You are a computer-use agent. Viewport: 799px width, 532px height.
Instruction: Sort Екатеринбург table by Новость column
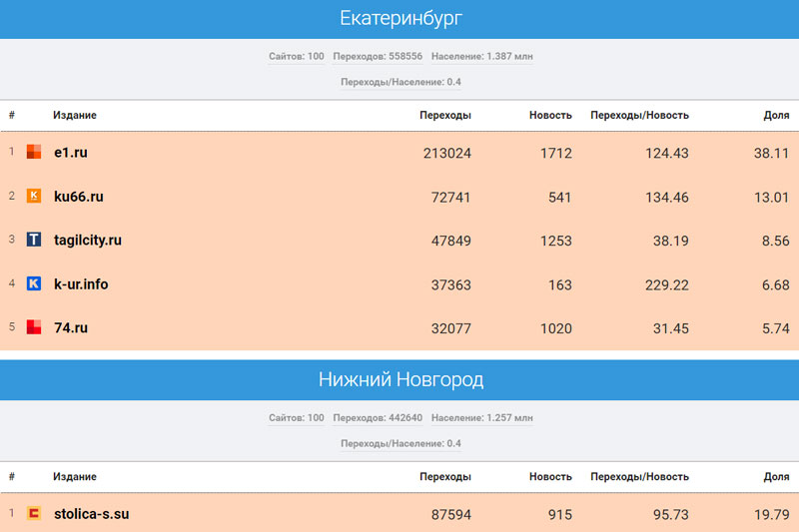coord(550,116)
